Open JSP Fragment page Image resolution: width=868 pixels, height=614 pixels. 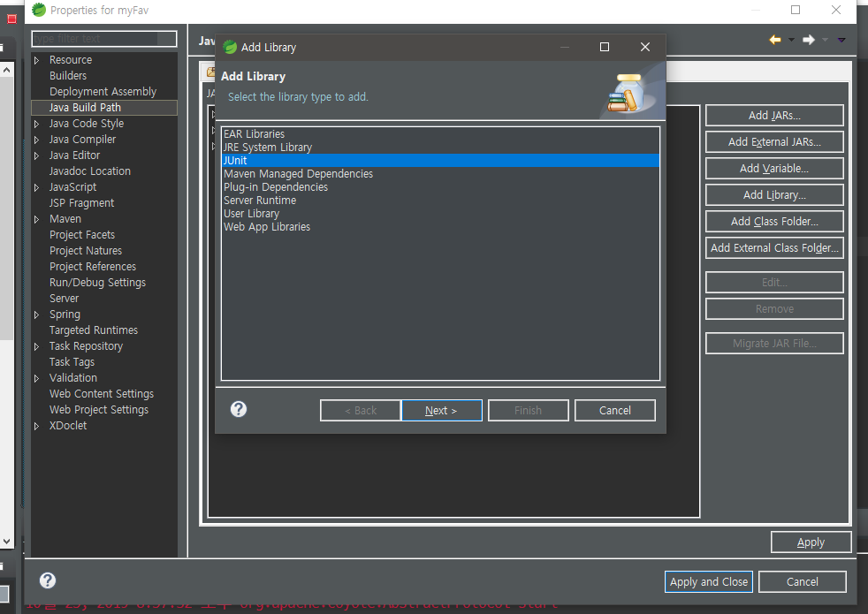(81, 203)
